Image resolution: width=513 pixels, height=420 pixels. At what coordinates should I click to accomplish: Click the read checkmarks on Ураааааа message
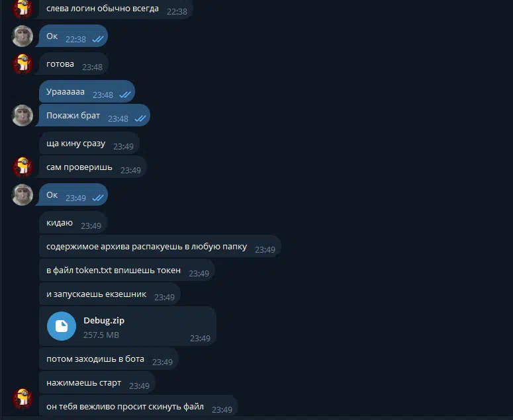[125, 95]
